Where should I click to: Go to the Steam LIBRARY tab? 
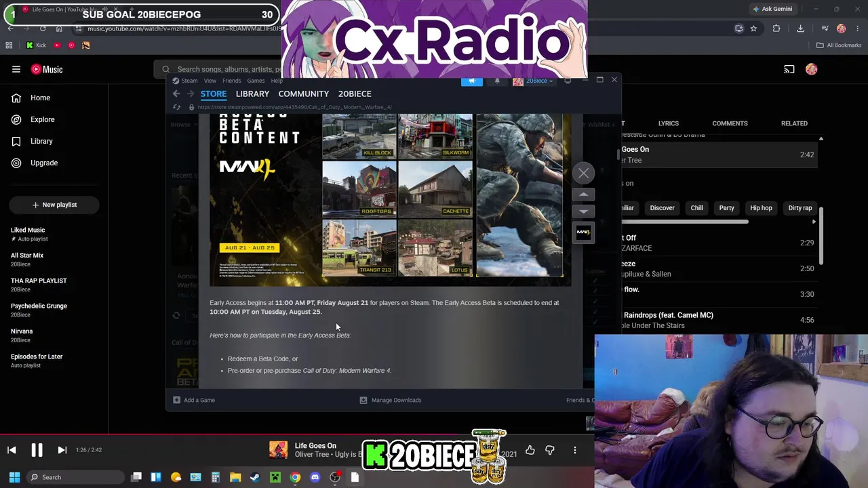252,94
